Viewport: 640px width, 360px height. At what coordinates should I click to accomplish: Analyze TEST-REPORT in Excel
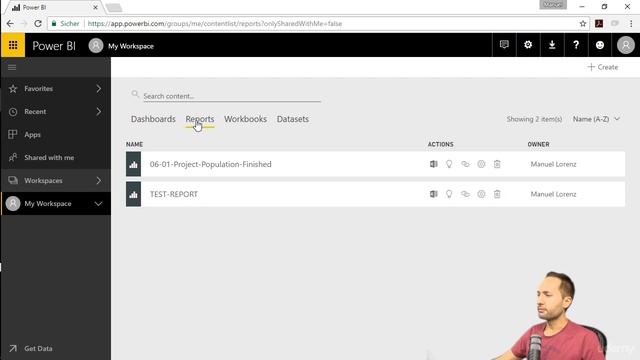point(433,194)
